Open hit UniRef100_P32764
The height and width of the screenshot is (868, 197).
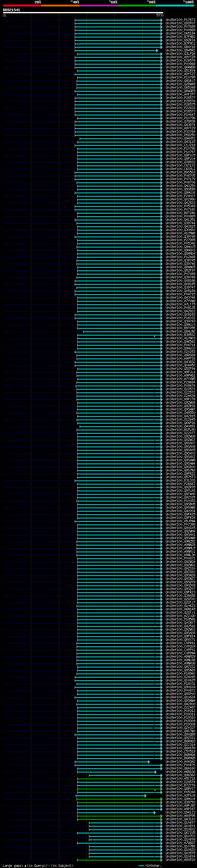click(x=180, y=132)
